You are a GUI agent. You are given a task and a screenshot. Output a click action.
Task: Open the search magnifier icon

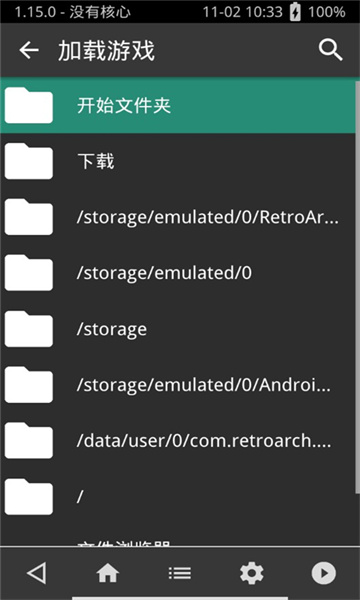point(331,50)
